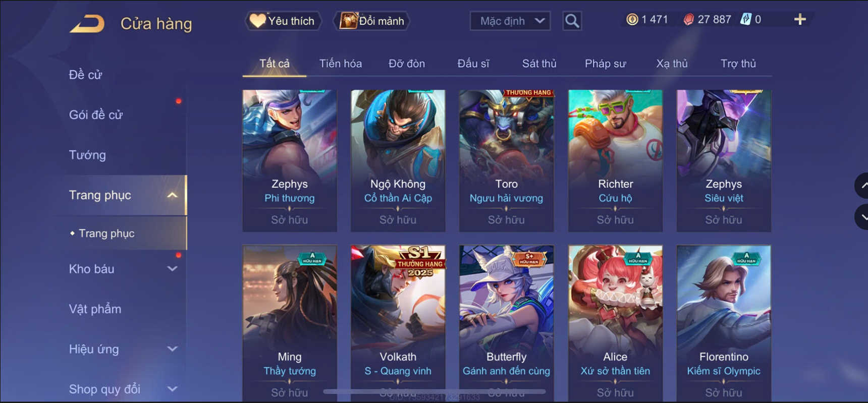This screenshot has width=868, height=403.
Task: Click the blue ticket currency icon
Action: coord(745,20)
